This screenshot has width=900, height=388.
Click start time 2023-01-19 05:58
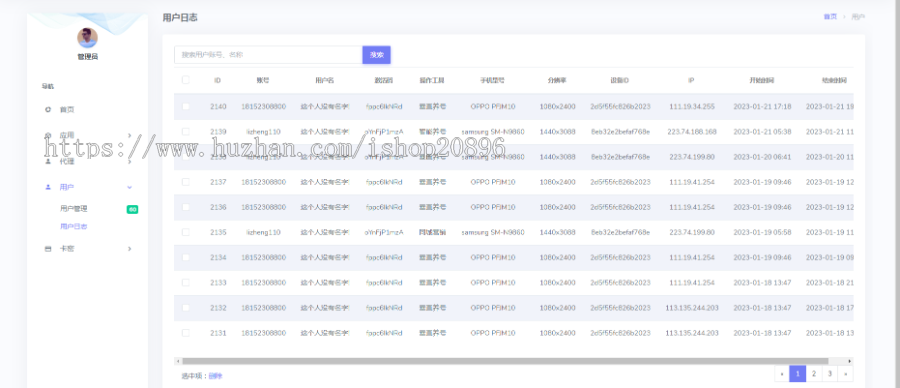762,232
